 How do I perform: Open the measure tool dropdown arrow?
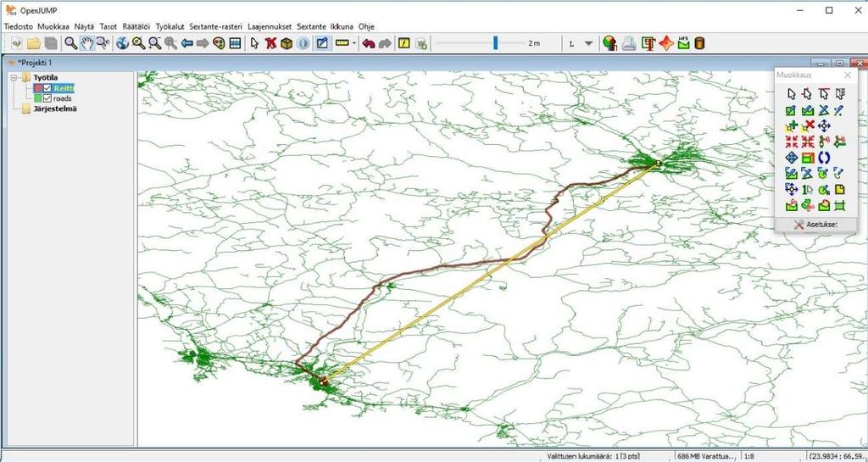click(354, 43)
